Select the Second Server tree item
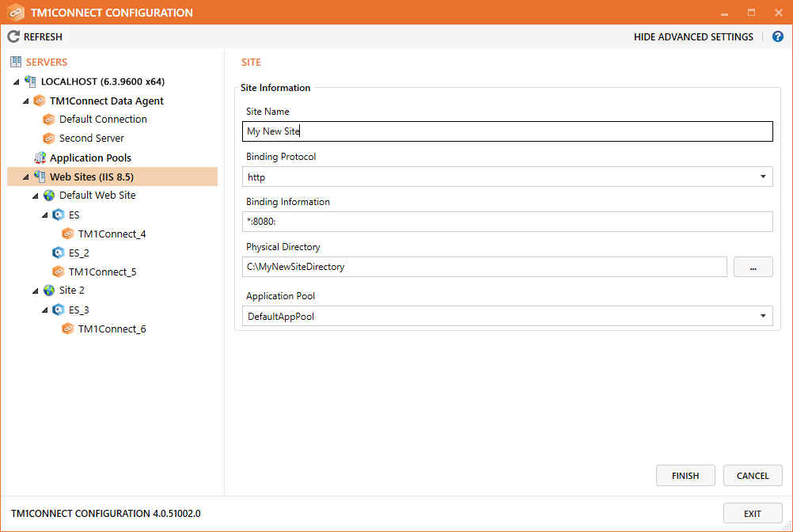The image size is (793, 532). click(92, 138)
